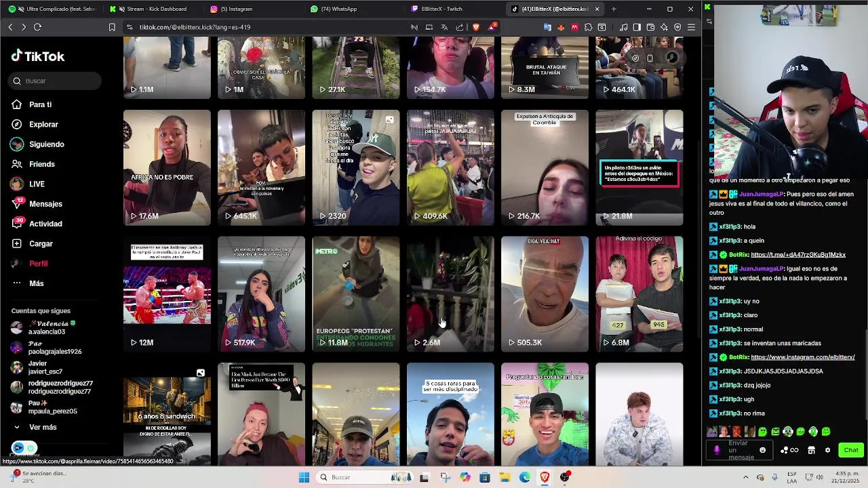This screenshot has height=488, width=868.
Task: Open the Windows Start menu
Action: coord(304,477)
